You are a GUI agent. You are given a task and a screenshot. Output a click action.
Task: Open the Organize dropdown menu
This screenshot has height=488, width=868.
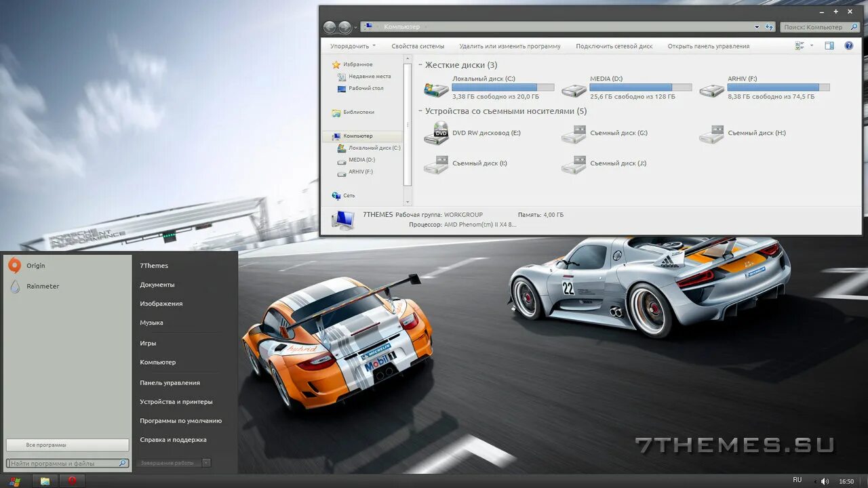[353, 46]
